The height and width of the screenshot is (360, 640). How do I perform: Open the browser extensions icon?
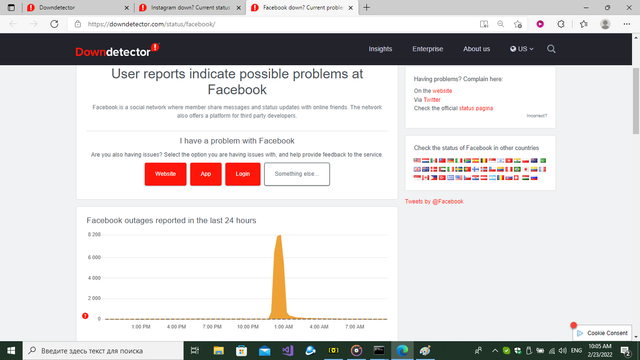(561, 24)
